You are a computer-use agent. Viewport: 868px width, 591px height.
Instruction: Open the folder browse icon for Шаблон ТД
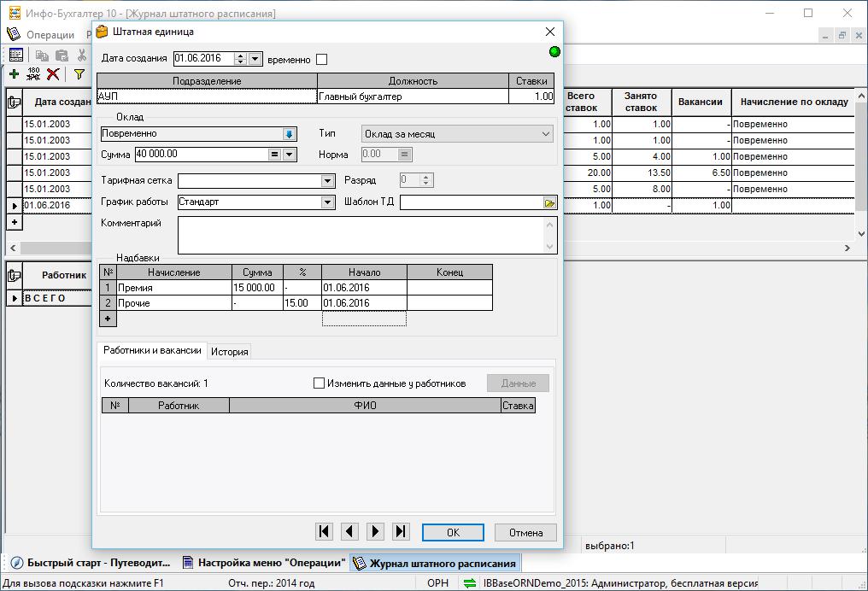[x=549, y=203]
